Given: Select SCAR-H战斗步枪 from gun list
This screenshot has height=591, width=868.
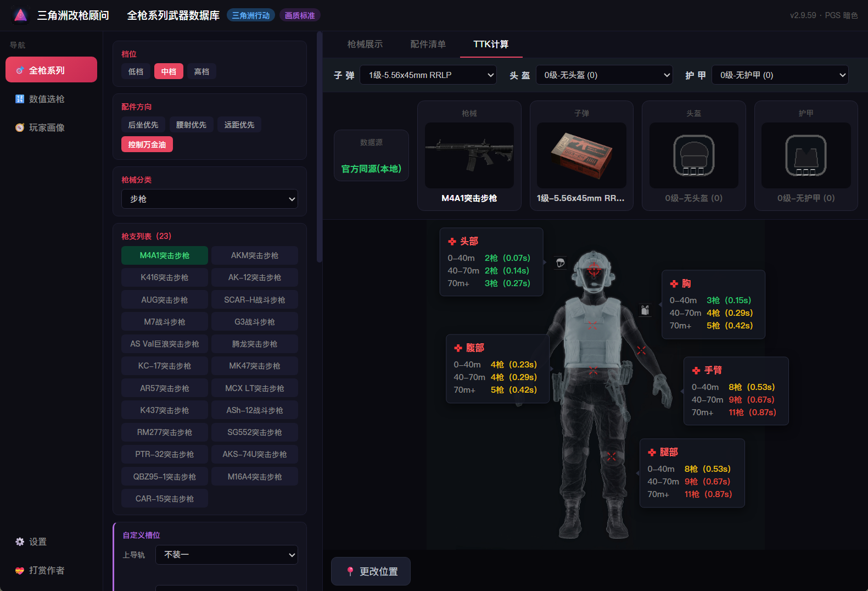Looking at the screenshot, I should [x=255, y=300].
